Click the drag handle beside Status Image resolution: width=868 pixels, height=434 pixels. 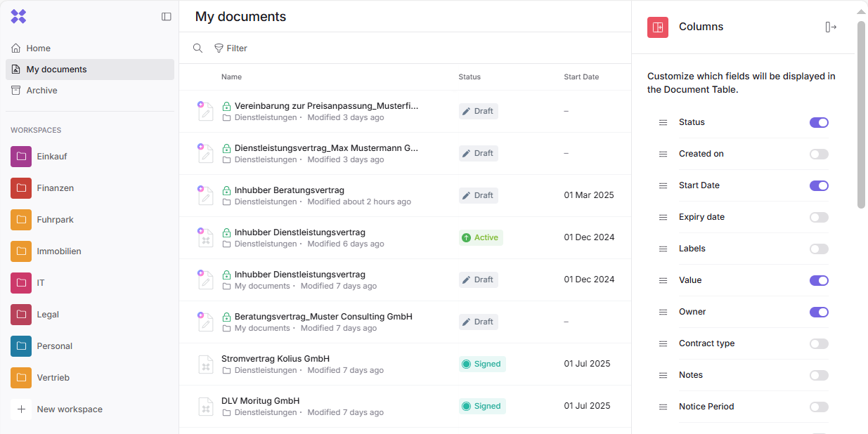pyautogui.click(x=663, y=123)
